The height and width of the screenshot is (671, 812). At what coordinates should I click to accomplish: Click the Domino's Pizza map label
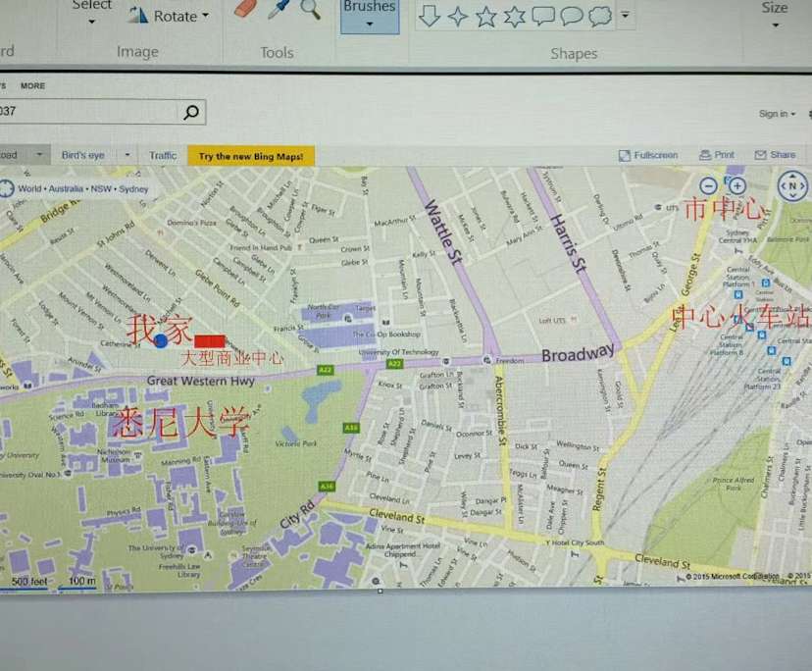191,223
